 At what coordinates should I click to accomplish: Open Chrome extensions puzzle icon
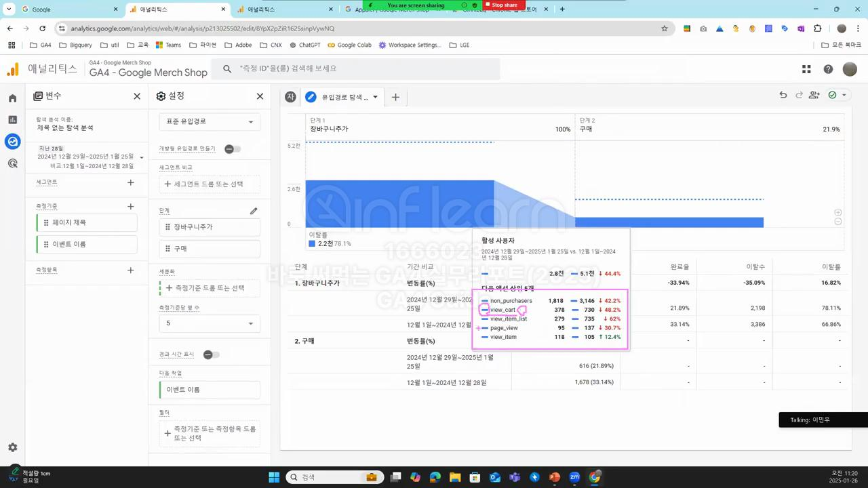(817, 28)
